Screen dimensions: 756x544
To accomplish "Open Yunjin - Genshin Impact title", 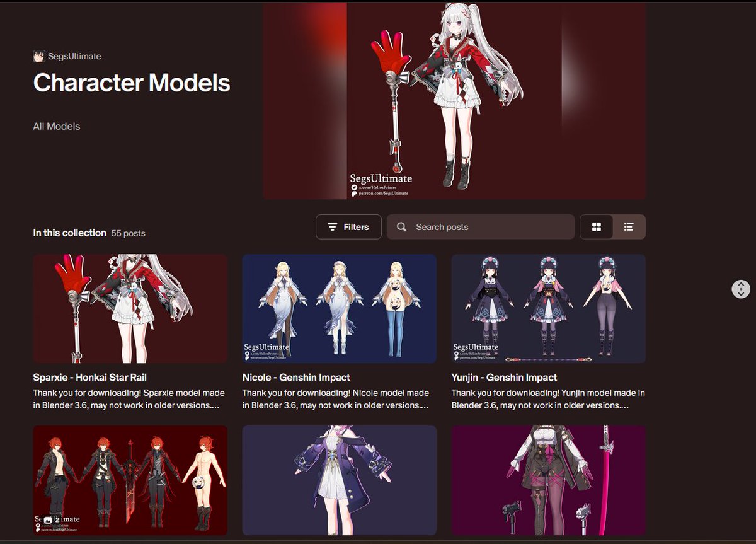I will pos(505,378).
